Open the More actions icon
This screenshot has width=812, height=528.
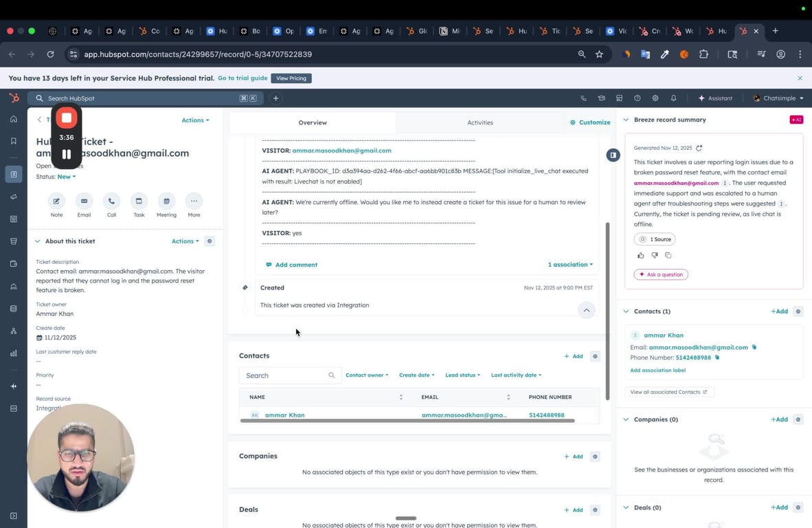[194, 201]
